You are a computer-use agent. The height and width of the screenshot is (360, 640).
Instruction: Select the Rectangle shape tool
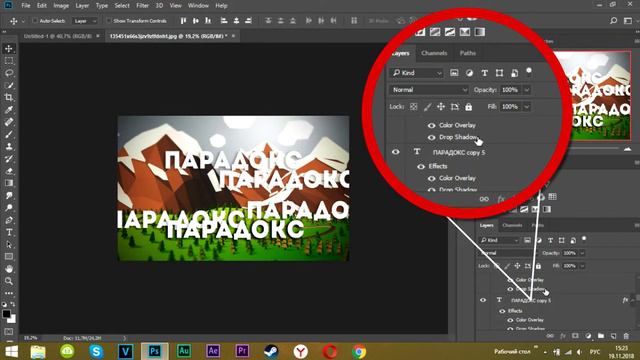(9, 257)
